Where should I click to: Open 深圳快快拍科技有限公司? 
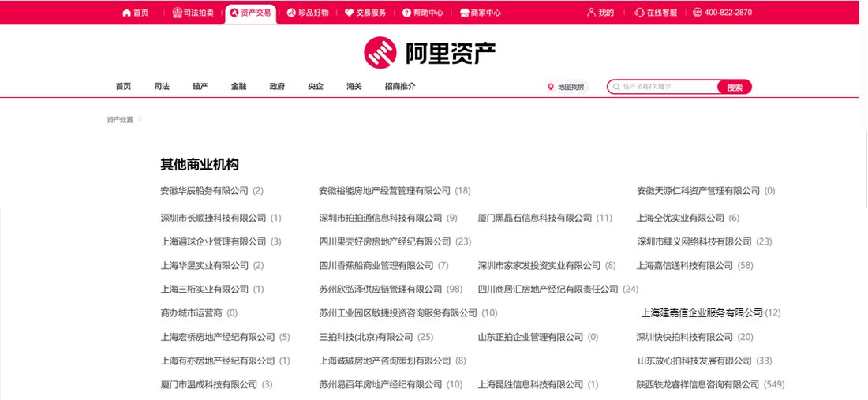point(685,337)
